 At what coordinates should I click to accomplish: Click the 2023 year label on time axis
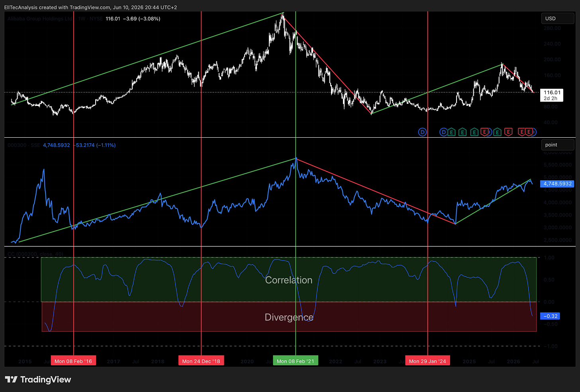point(380,361)
